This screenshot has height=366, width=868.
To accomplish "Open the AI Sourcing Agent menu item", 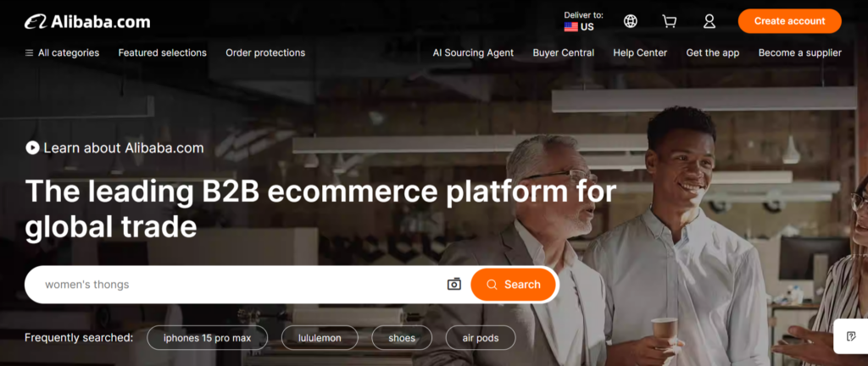I will pyautogui.click(x=473, y=53).
